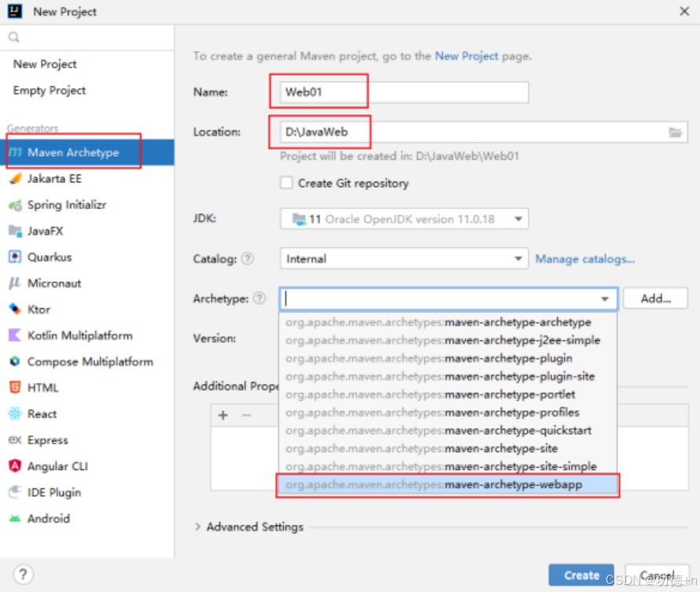Choose Jakarta EE generator
The width and height of the screenshot is (700, 592).
click(87, 178)
